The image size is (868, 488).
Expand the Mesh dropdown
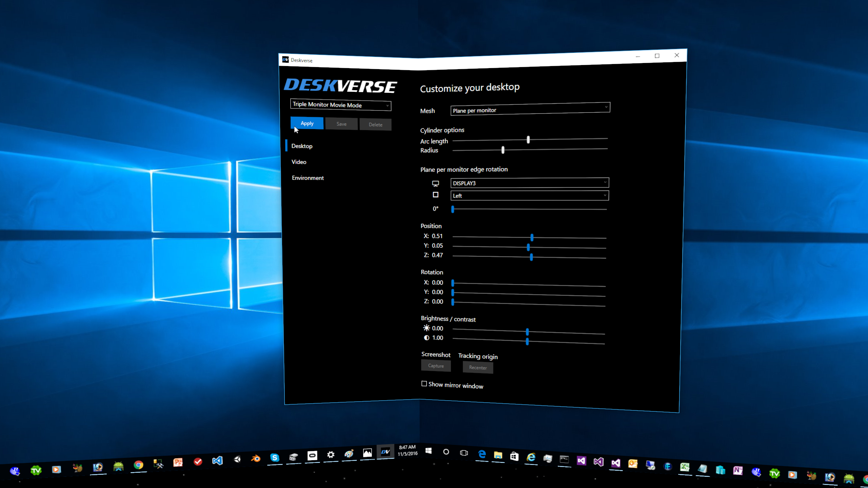click(530, 109)
